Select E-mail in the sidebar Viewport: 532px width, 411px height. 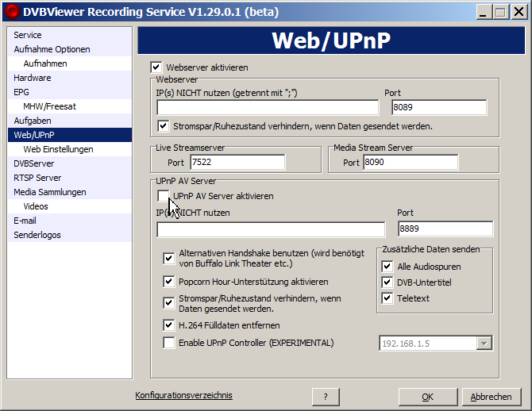coord(70,221)
